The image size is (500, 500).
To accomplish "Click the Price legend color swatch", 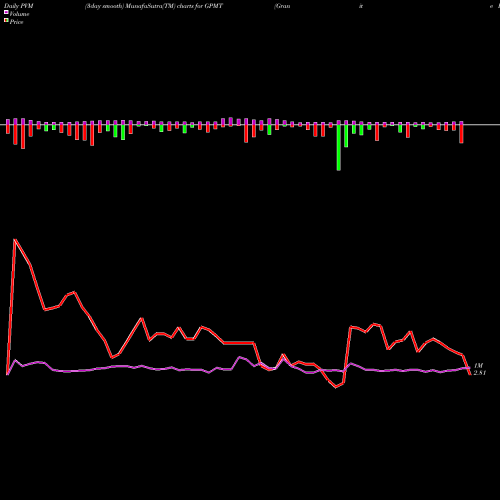I will point(6,21).
